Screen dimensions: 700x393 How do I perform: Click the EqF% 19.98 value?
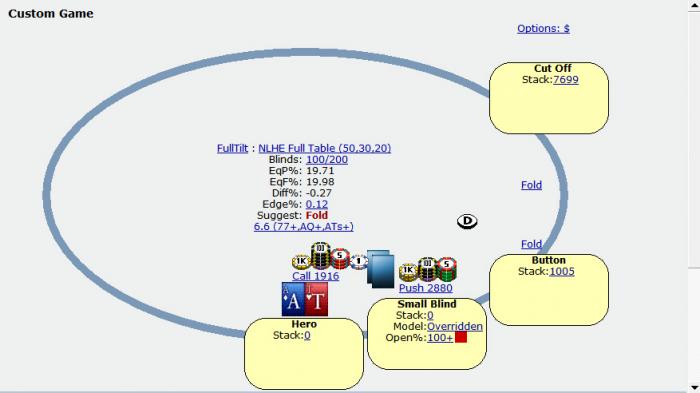pos(320,182)
